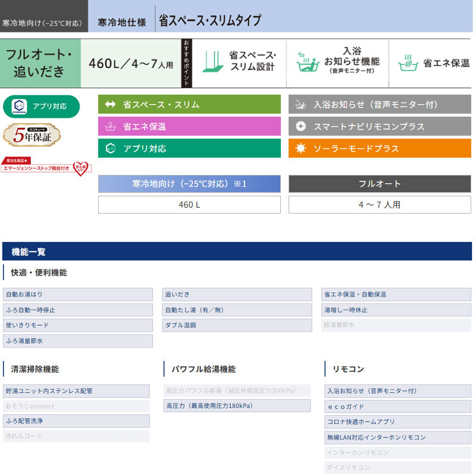Screen dimensions: 476x476
Task: Click the ふろ湯量節水 feature item
Action: tap(78, 341)
